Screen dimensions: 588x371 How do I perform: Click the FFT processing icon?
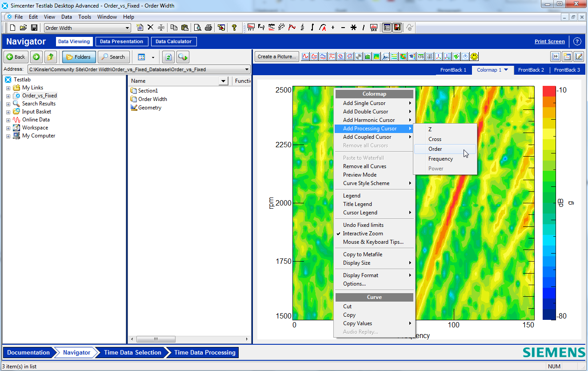251,28
